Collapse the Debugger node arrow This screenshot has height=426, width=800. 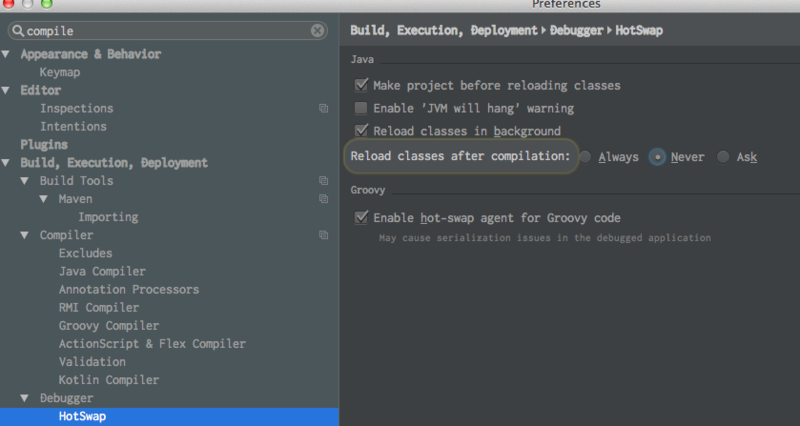point(24,397)
